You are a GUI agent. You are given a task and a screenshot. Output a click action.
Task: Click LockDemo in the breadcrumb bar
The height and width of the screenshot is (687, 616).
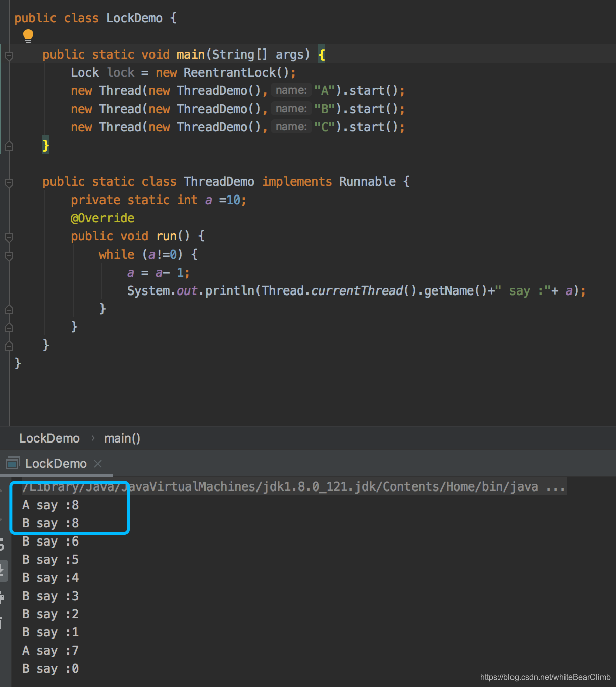49,438
